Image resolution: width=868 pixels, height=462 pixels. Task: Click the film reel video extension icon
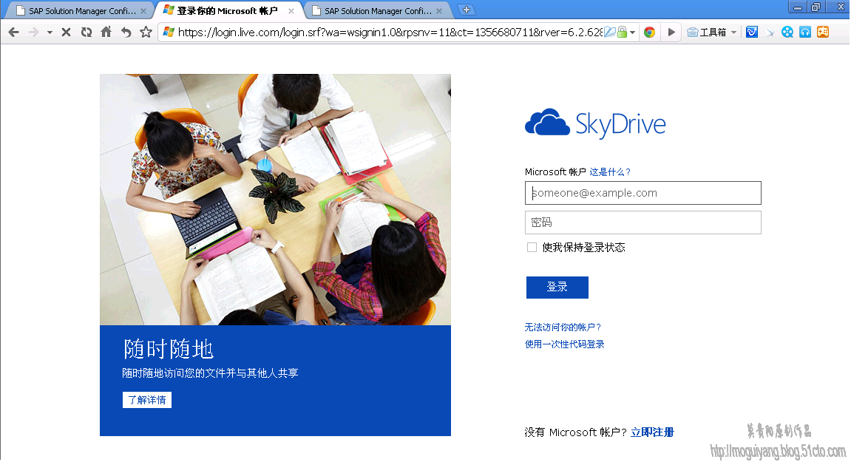(x=787, y=32)
